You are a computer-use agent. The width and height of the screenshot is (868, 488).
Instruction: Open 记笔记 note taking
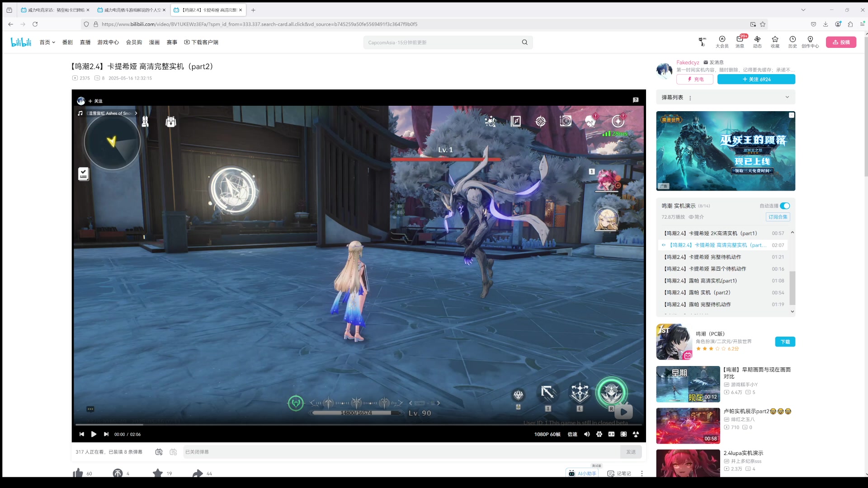(619, 474)
